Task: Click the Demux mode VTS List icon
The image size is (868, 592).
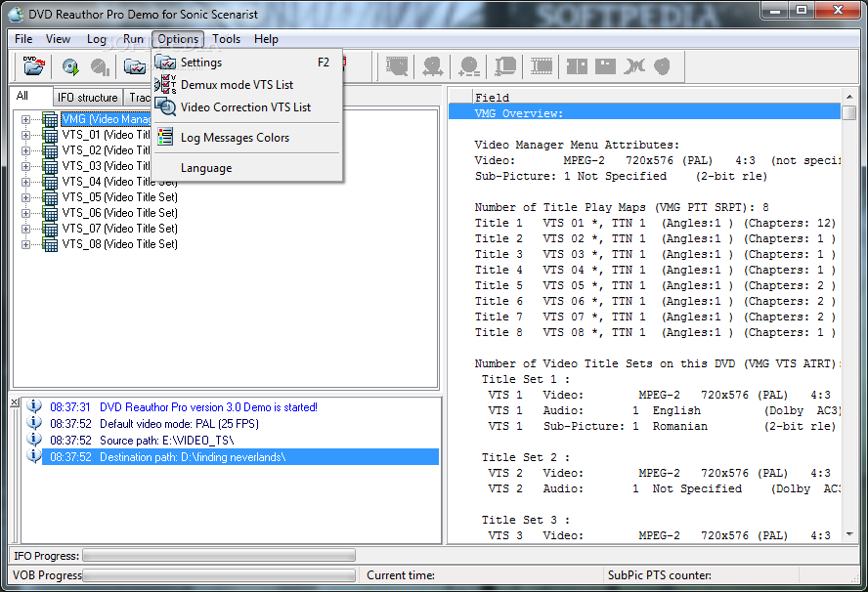Action: coord(165,85)
